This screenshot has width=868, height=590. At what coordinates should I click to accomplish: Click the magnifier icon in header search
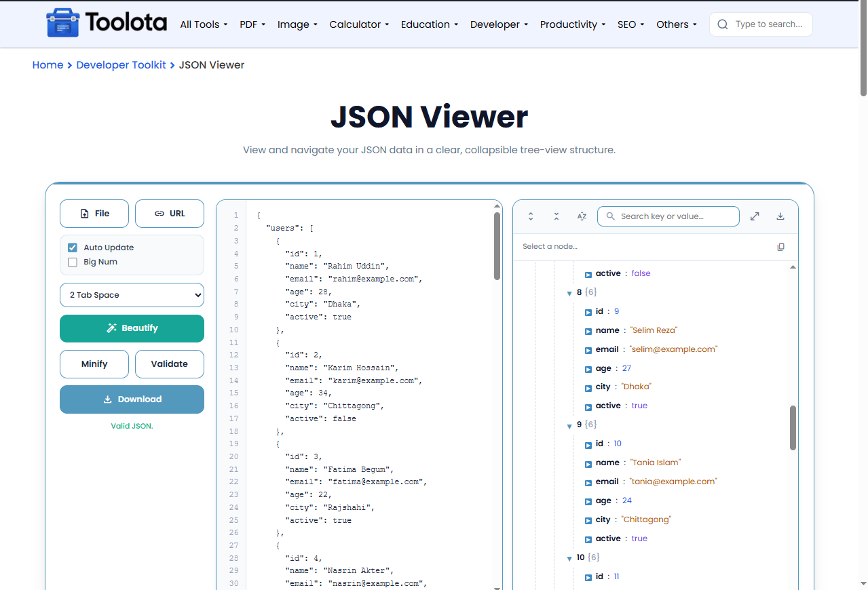tap(723, 24)
